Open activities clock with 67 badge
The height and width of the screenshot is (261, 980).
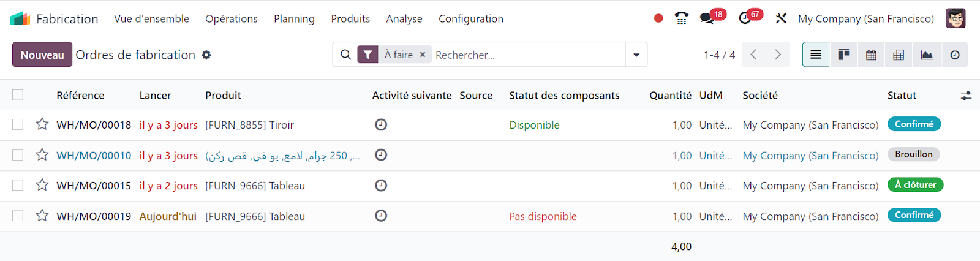tap(745, 18)
